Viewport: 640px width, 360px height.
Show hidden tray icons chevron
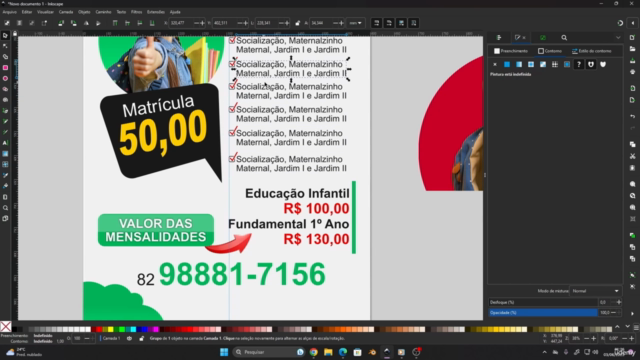(544, 352)
